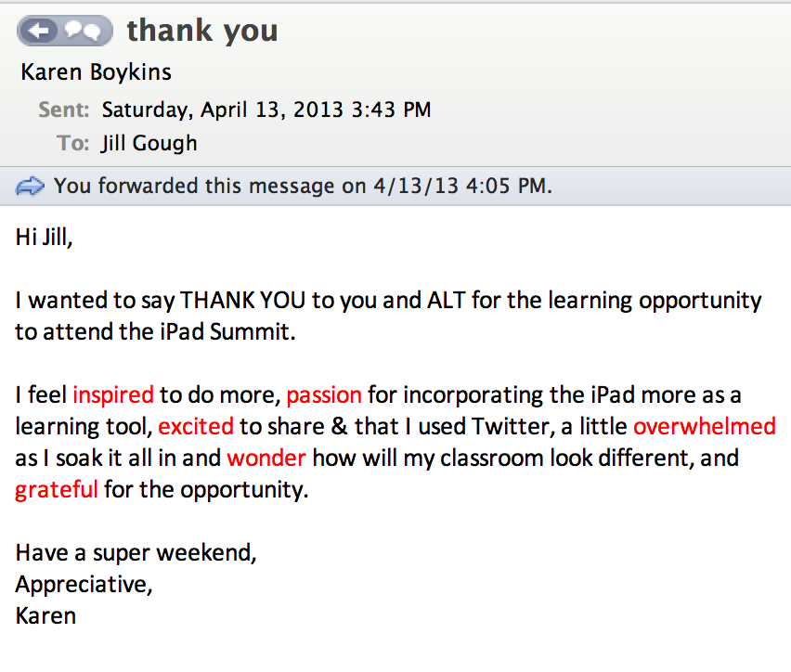Select recipient Jill Gough
Image resolution: width=791 pixels, height=672 pixels.
149,143
